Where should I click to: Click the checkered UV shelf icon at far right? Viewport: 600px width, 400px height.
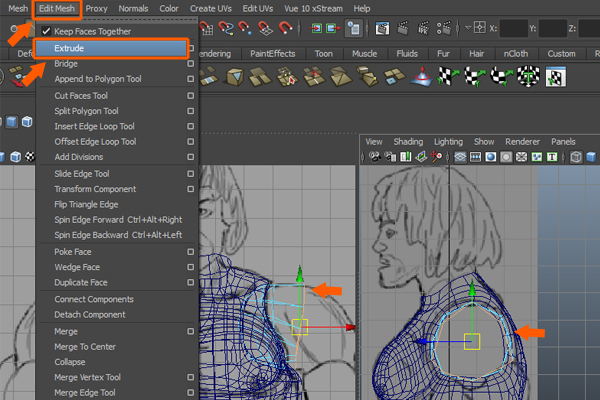pyautogui.click(x=555, y=76)
